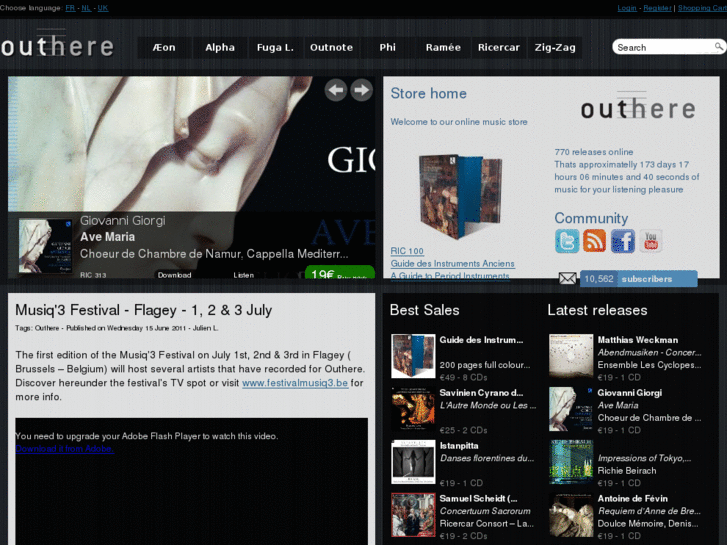This screenshot has width=727, height=545.
Task: Open the Musiq'3 Festival article title
Action: (143, 310)
